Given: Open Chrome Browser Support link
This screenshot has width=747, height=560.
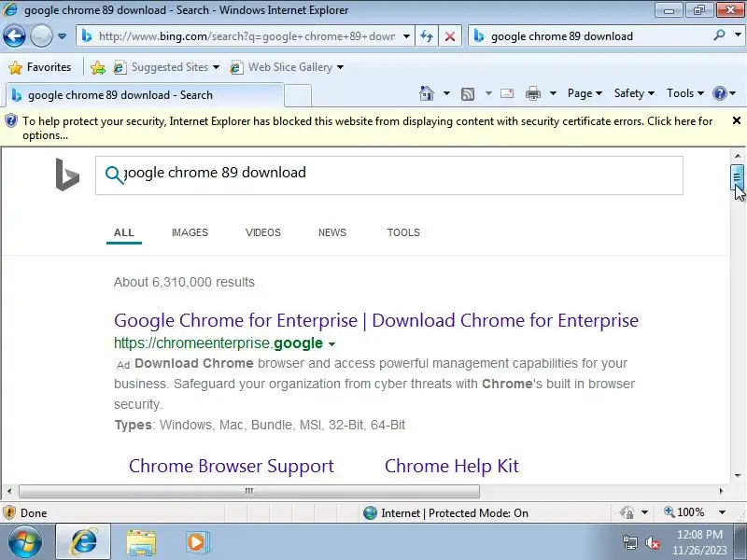Looking at the screenshot, I should click(x=231, y=466).
